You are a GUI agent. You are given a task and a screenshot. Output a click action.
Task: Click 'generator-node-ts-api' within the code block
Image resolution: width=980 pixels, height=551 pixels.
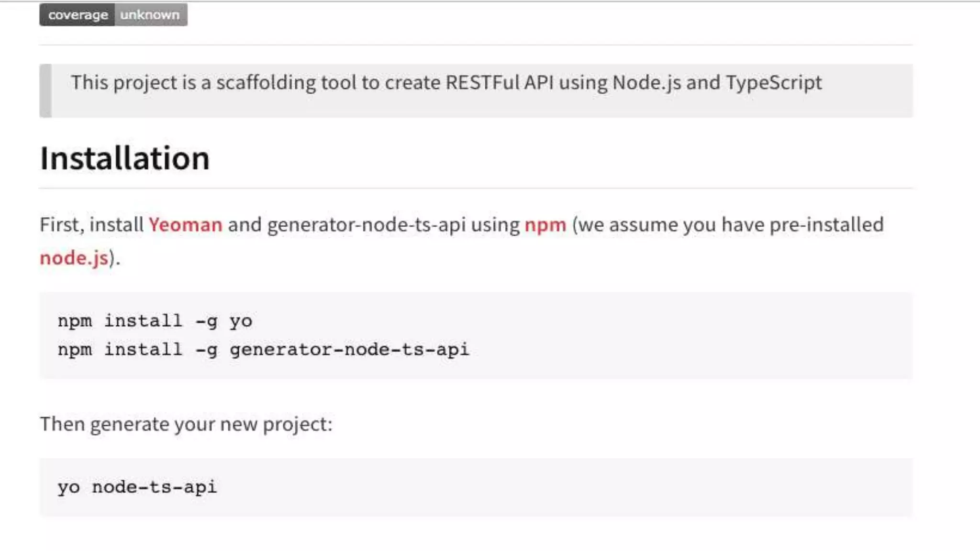[349, 350]
